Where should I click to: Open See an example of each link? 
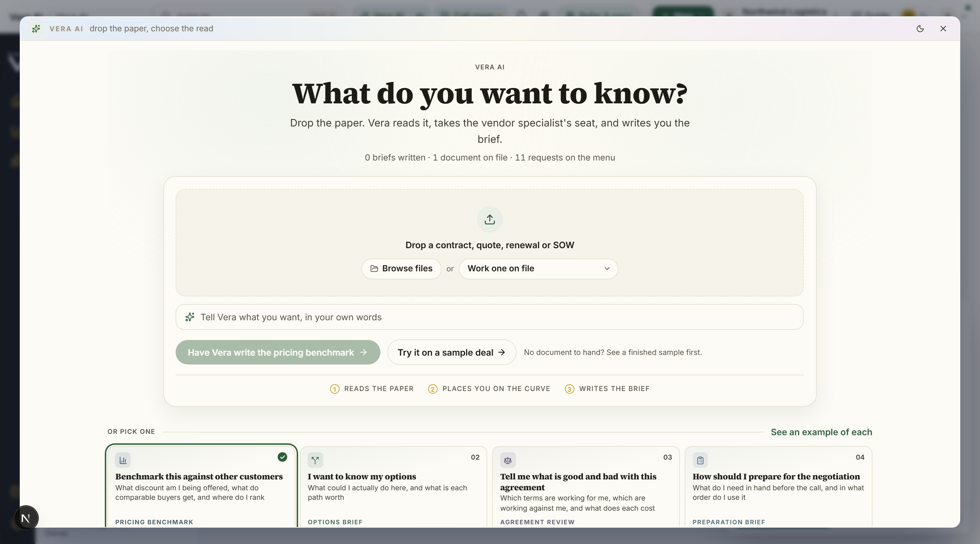point(821,432)
